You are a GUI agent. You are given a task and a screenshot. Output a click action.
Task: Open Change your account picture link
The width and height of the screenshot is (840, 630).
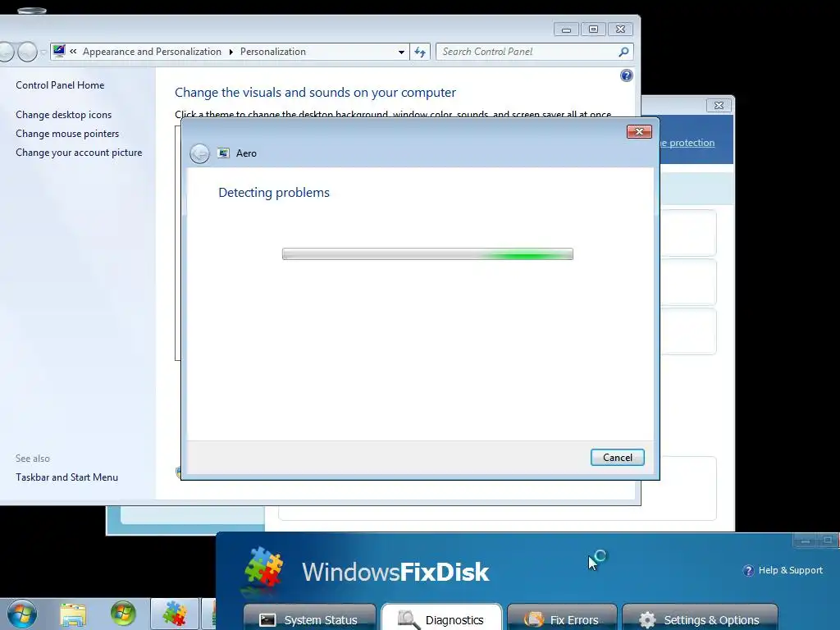tap(79, 153)
